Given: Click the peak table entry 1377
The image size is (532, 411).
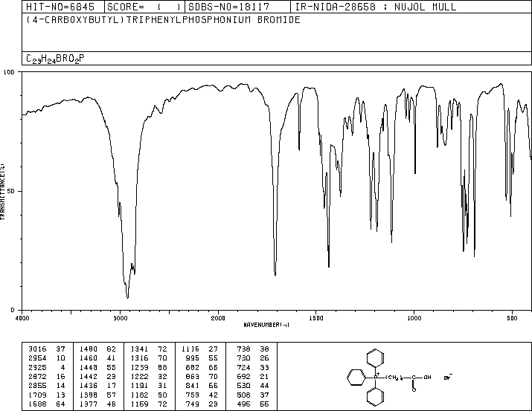Looking at the screenshot, I should 89,404.
